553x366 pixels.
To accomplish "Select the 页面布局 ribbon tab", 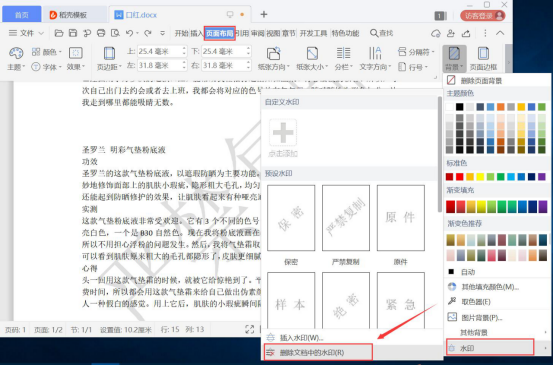I will pyautogui.click(x=219, y=33).
